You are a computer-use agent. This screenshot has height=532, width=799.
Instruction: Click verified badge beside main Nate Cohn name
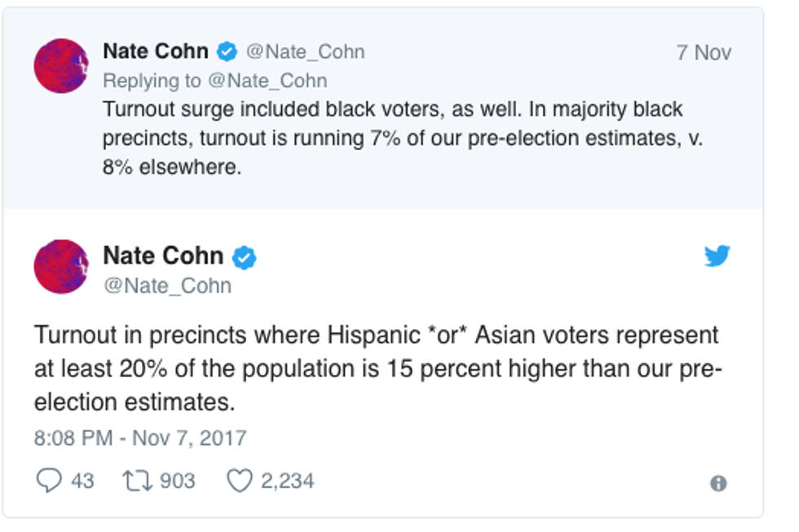[x=244, y=257]
